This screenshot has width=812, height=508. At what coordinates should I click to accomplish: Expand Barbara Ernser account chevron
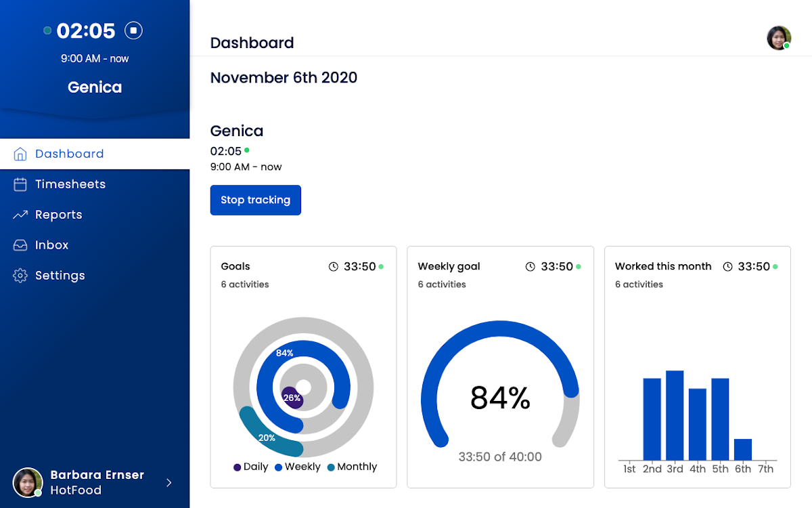[169, 482]
